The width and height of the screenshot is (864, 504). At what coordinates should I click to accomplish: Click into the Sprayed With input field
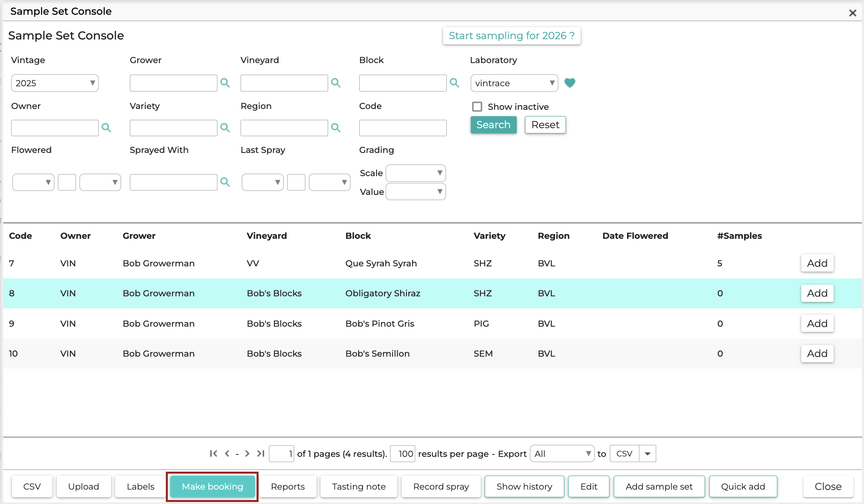pyautogui.click(x=173, y=182)
